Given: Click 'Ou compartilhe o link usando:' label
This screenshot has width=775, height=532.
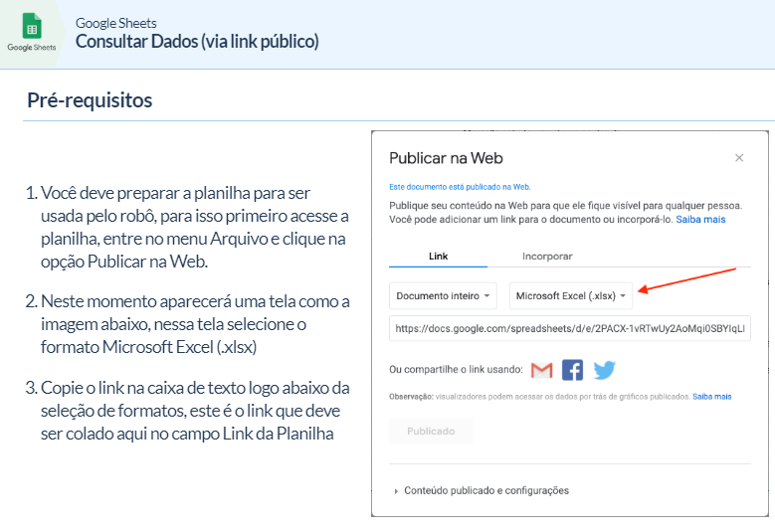Looking at the screenshot, I should coord(456,370).
